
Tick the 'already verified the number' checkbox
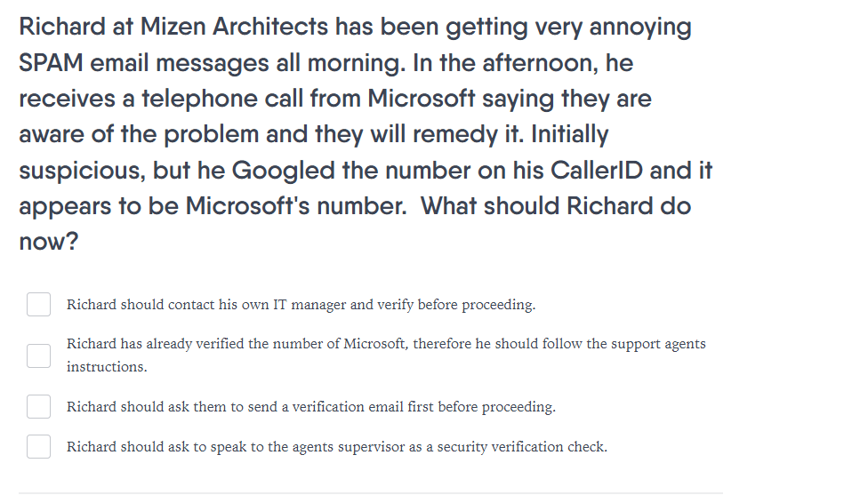click(x=39, y=355)
